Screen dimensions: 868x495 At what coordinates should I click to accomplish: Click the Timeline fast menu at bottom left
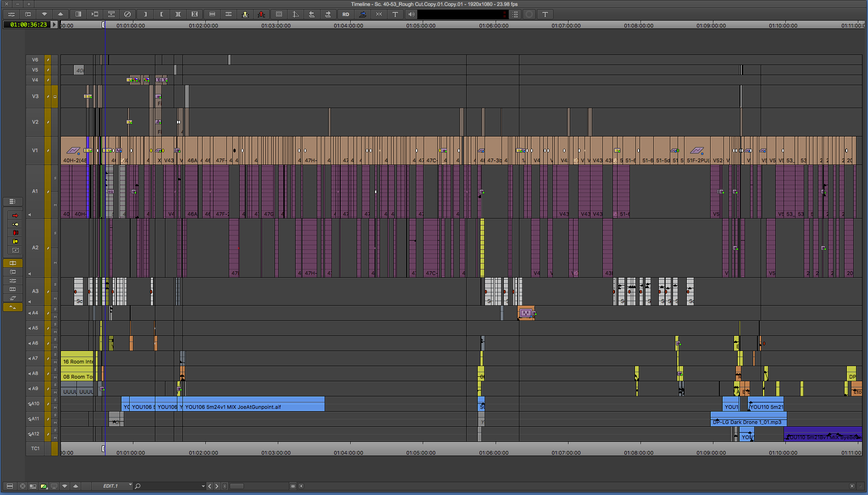pyautogui.click(x=10, y=486)
